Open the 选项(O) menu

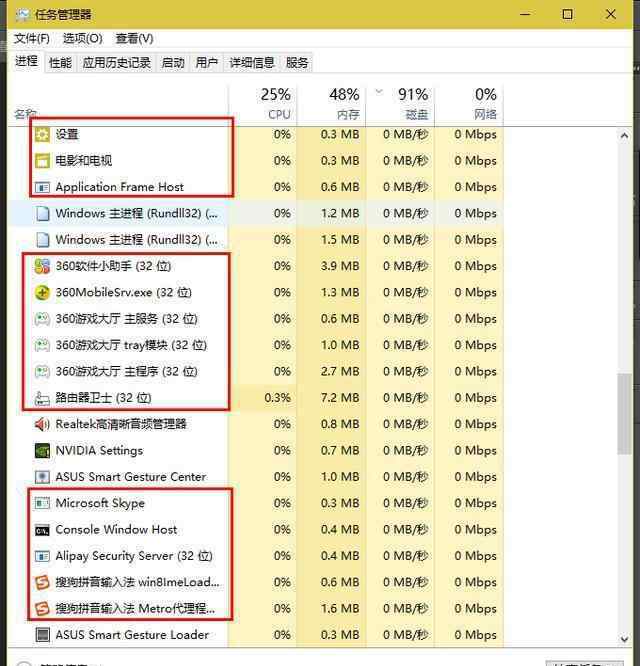tap(82, 39)
